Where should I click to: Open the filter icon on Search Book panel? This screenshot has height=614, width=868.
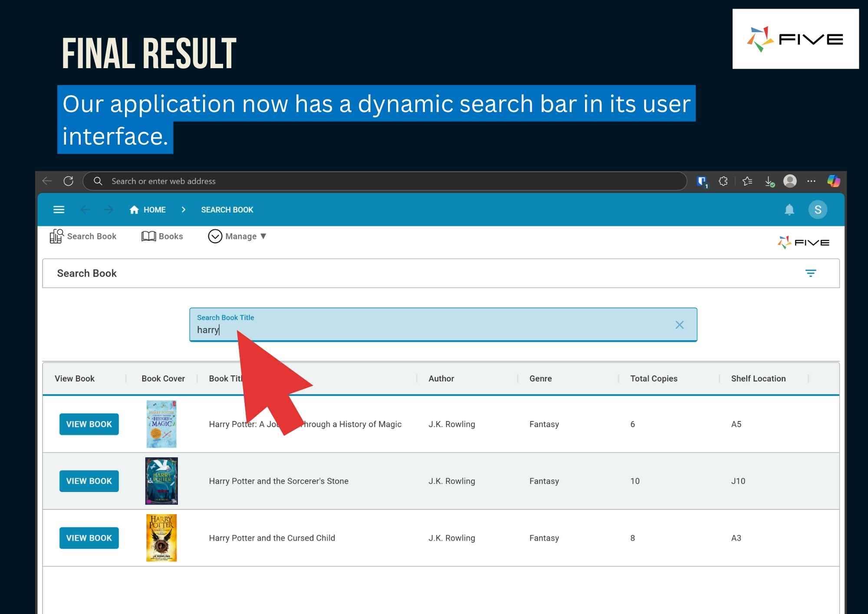[811, 273]
